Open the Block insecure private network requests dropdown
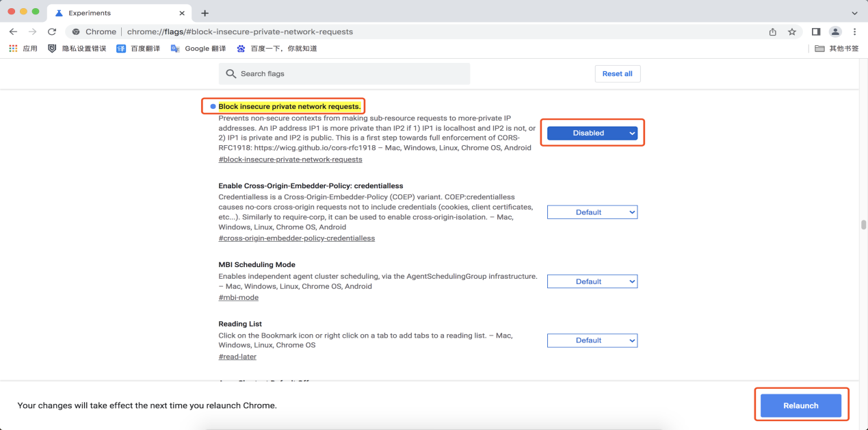 tap(592, 134)
